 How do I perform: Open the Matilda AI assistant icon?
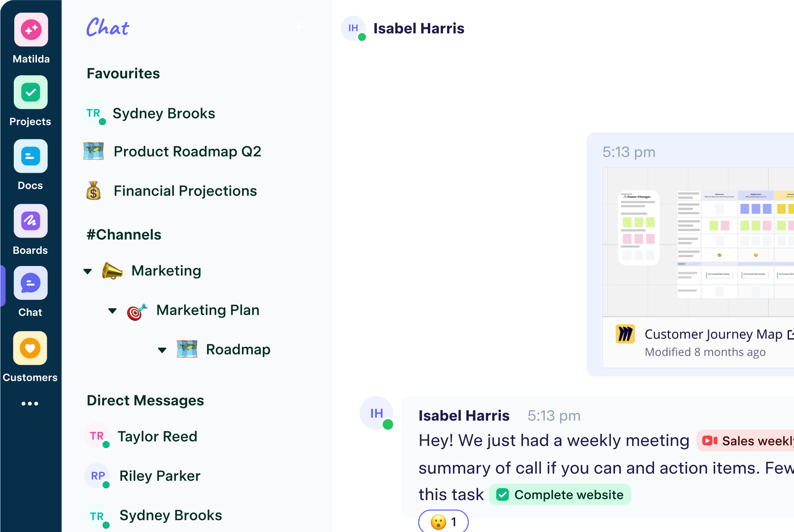pyautogui.click(x=31, y=30)
